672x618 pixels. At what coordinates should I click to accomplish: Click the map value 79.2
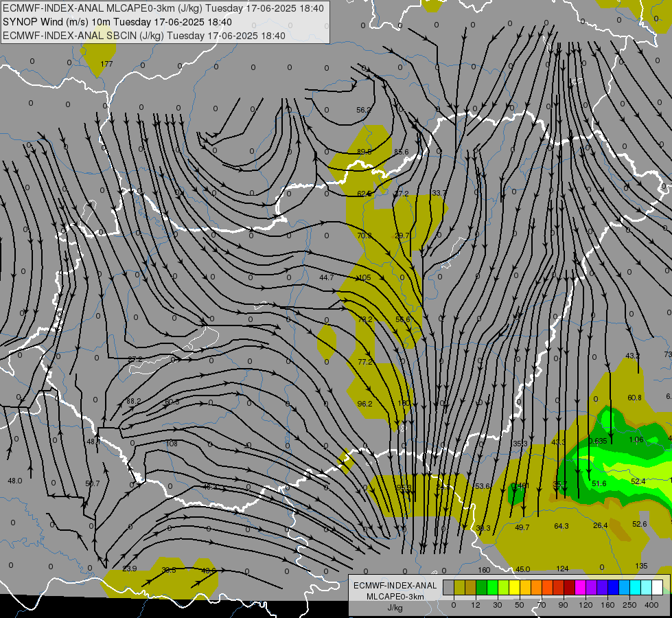pyautogui.click(x=364, y=319)
